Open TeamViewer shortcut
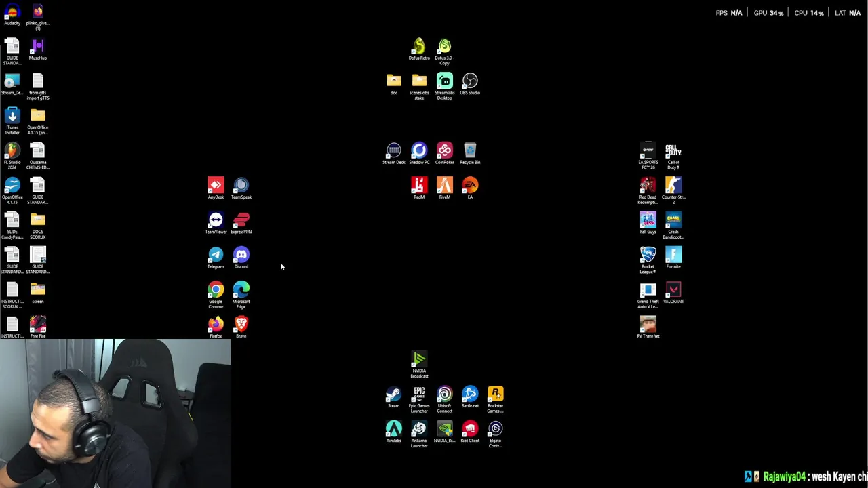868x488 pixels. [x=216, y=223]
